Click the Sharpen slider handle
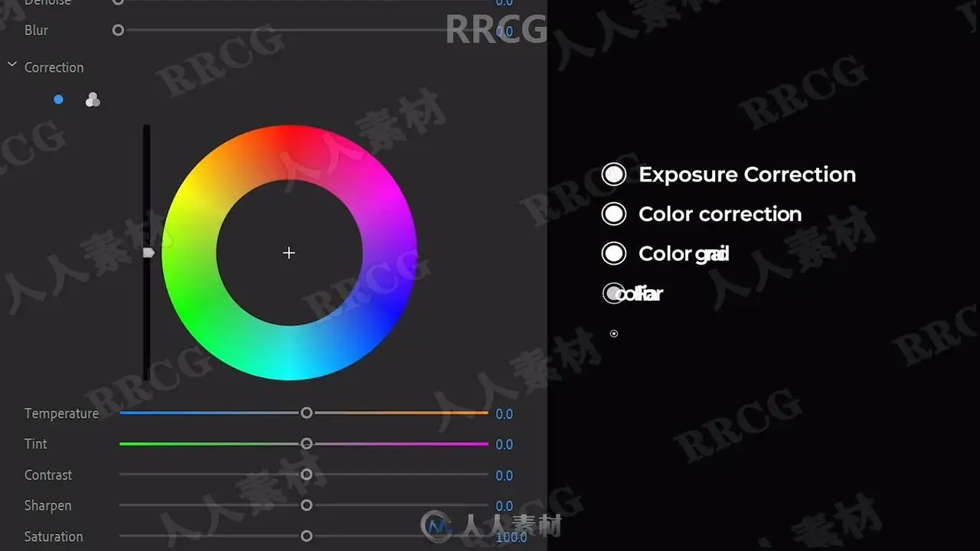Image resolution: width=980 pixels, height=551 pixels. click(306, 505)
